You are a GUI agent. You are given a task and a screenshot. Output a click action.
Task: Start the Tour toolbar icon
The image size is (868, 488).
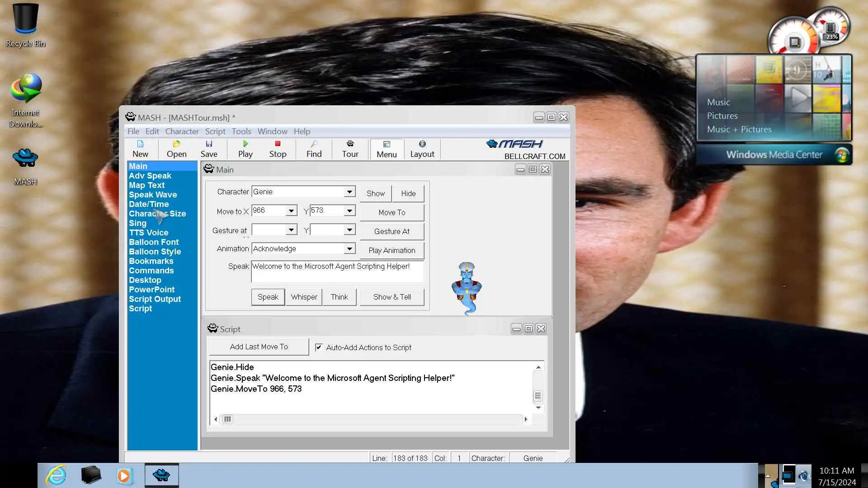click(x=350, y=144)
